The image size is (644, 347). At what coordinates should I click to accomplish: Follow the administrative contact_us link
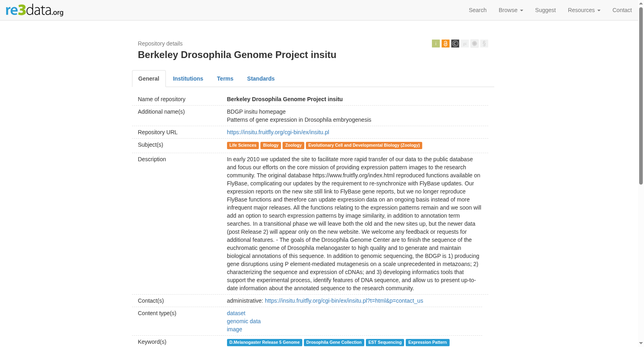[344, 301]
